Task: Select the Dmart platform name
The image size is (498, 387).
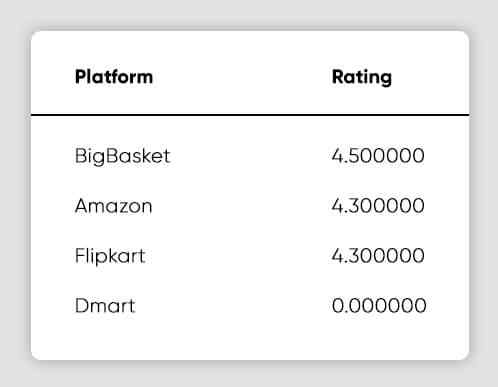Action: pos(105,306)
